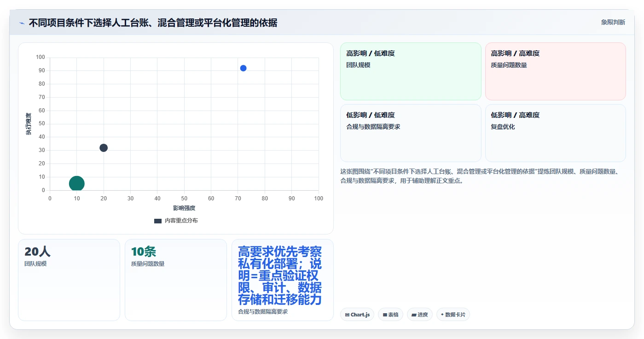Click 团队规模 in the green quadrant card

tap(358, 65)
